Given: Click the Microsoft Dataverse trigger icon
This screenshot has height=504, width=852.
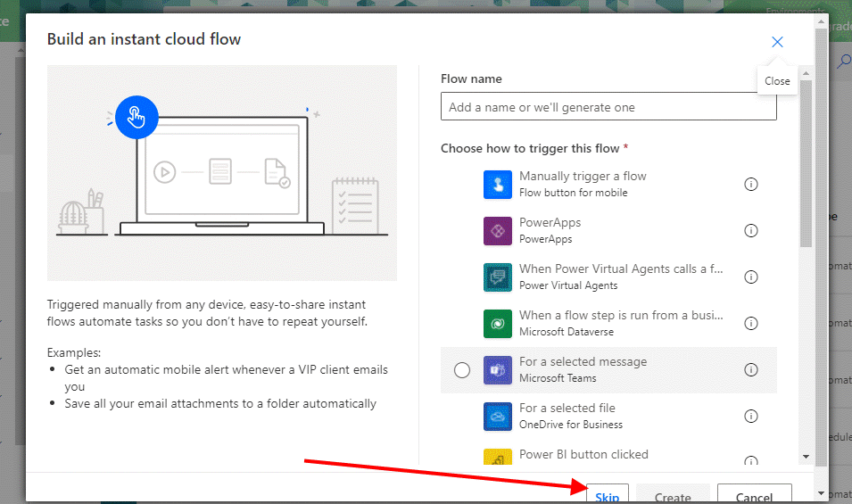Looking at the screenshot, I should (497, 324).
